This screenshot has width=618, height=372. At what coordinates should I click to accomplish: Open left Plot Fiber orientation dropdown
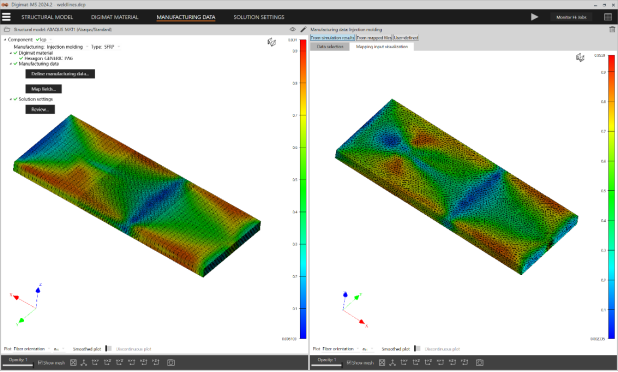pos(32,349)
